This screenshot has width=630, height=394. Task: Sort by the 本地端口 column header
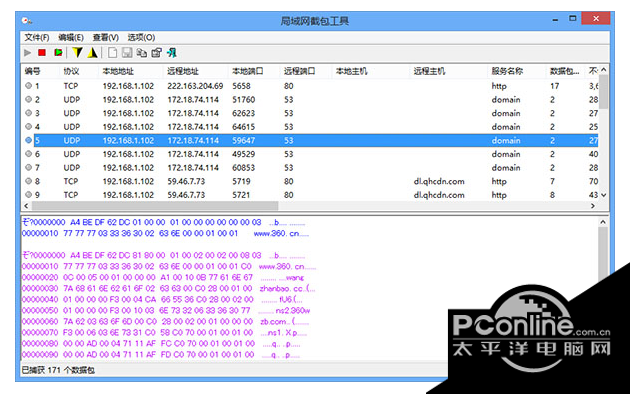coord(254,71)
